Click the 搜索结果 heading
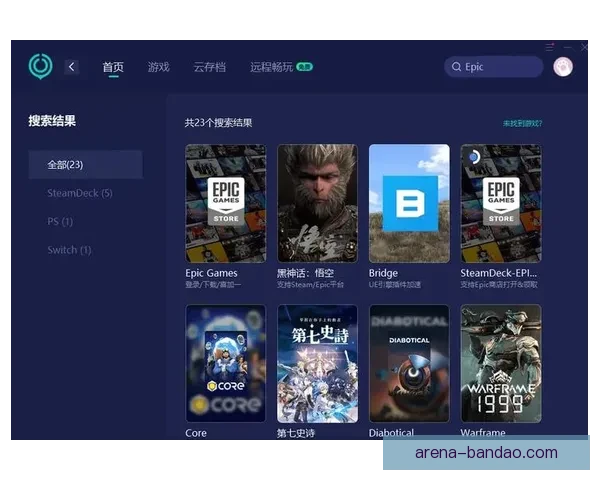Screen dimensions: 600x480 click(x=52, y=121)
